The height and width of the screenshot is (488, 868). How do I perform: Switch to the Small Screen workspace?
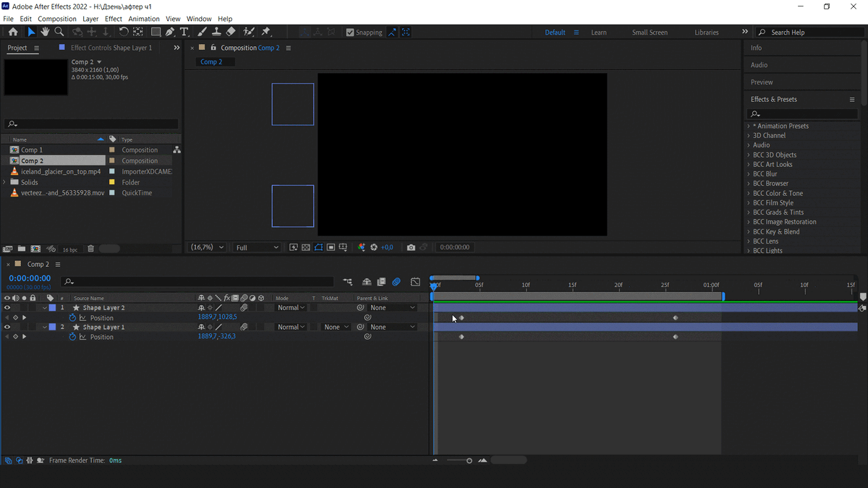[x=650, y=33]
